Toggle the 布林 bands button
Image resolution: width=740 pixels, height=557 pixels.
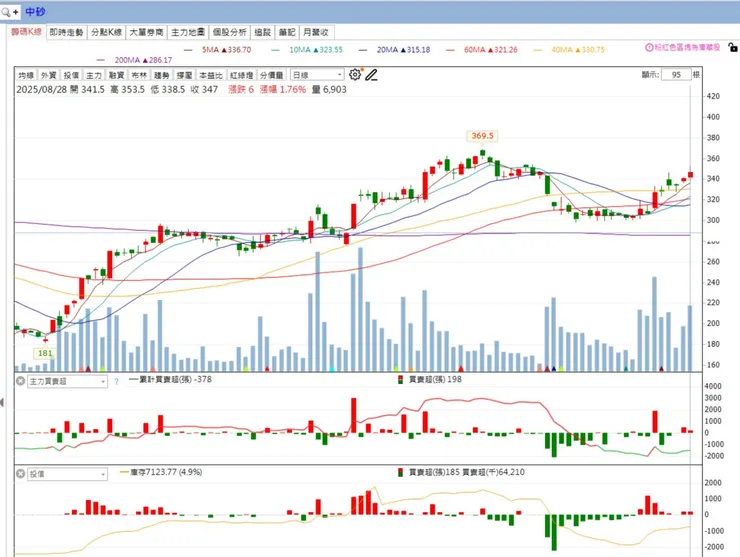tap(139, 75)
